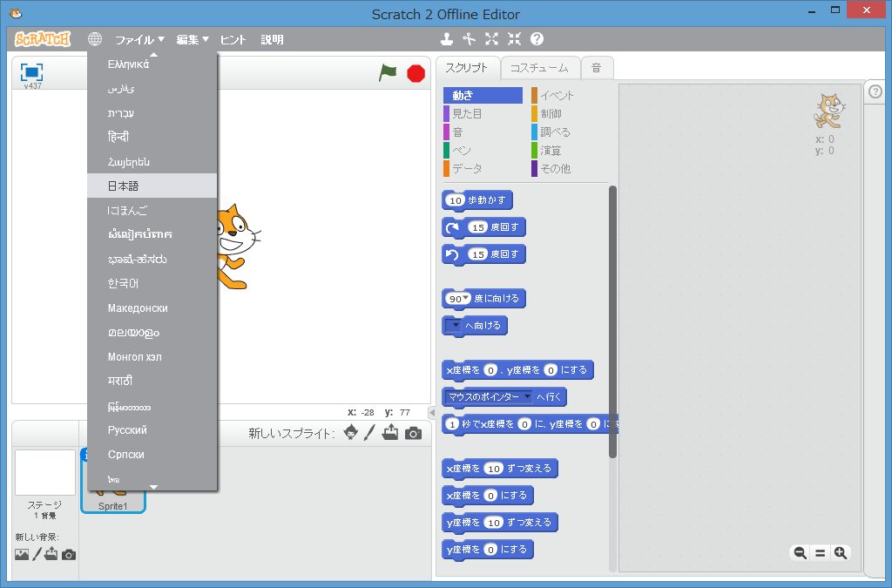This screenshot has height=588, width=892.
Task: Zoom out of the scripts area
Action: pos(799,553)
